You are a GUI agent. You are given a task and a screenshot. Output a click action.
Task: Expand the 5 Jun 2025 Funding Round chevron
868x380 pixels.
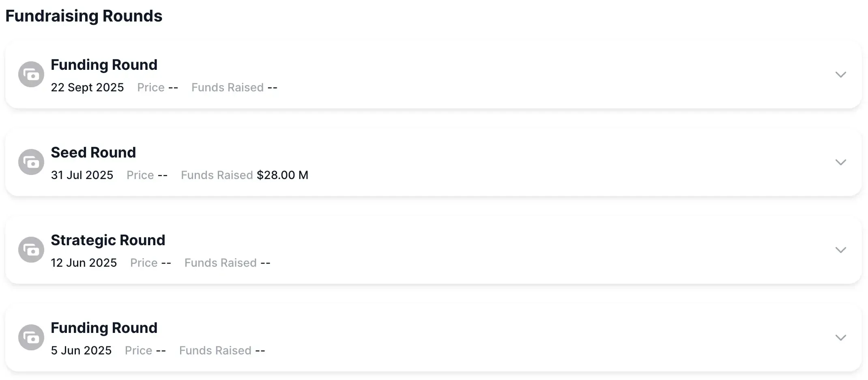840,338
